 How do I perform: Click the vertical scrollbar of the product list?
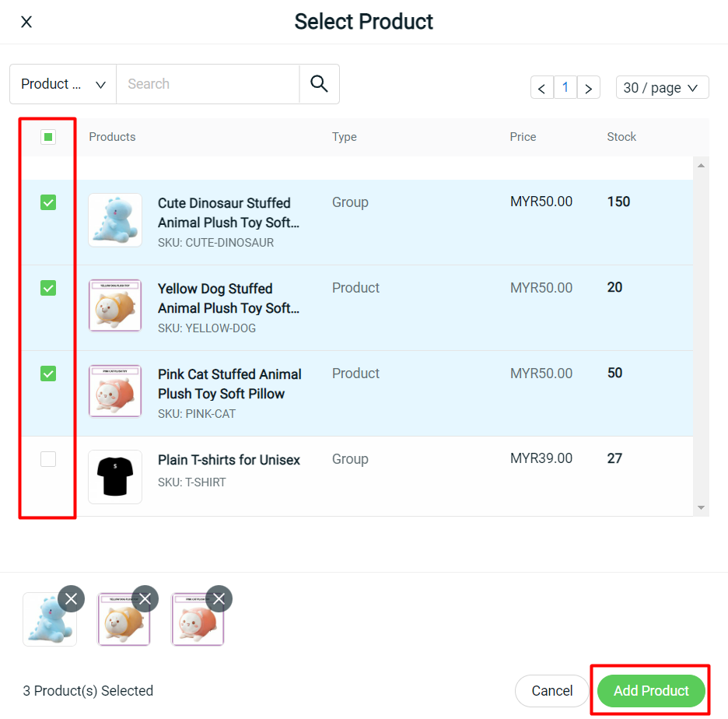702,335
